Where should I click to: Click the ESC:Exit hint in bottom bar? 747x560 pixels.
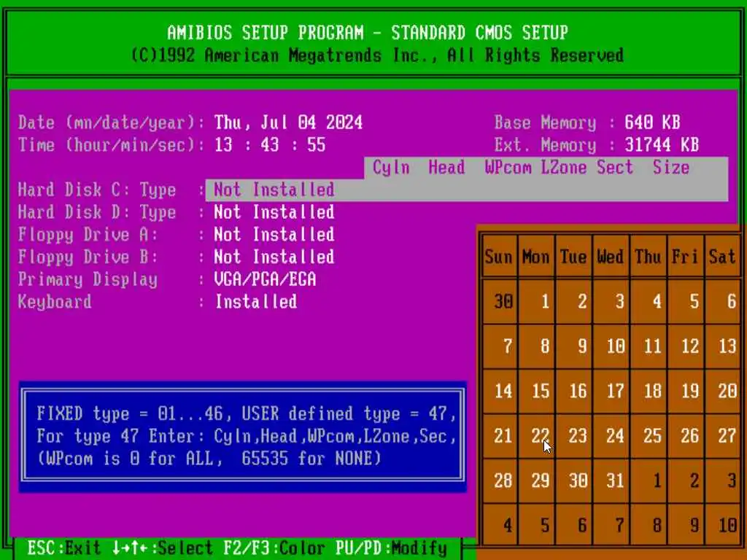click(64, 548)
